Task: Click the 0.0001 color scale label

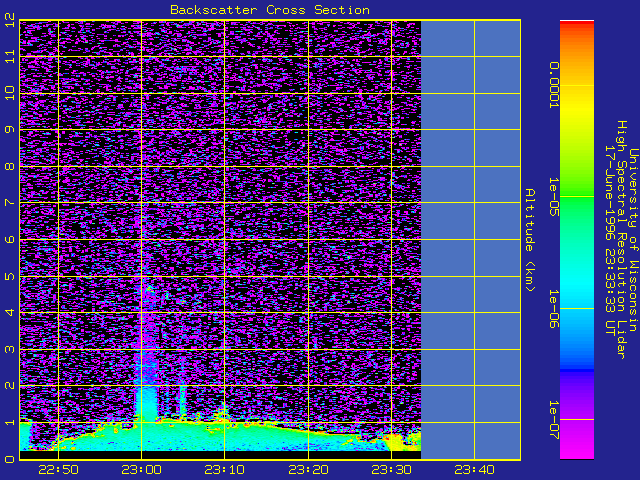Action: pyautogui.click(x=553, y=85)
